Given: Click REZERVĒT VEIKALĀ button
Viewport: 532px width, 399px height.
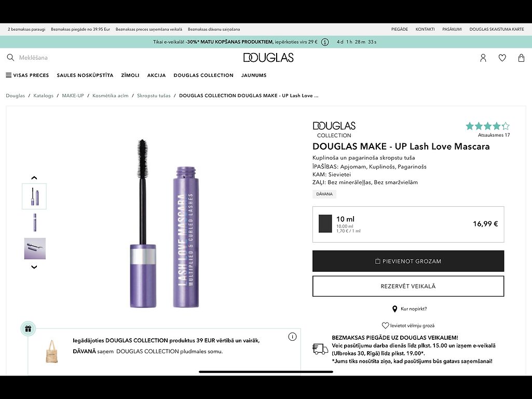Looking at the screenshot, I should click(408, 286).
